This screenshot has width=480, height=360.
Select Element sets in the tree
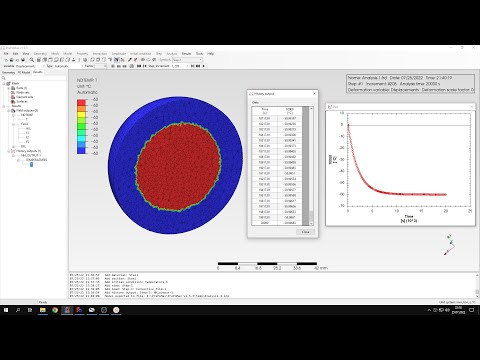coord(24,97)
